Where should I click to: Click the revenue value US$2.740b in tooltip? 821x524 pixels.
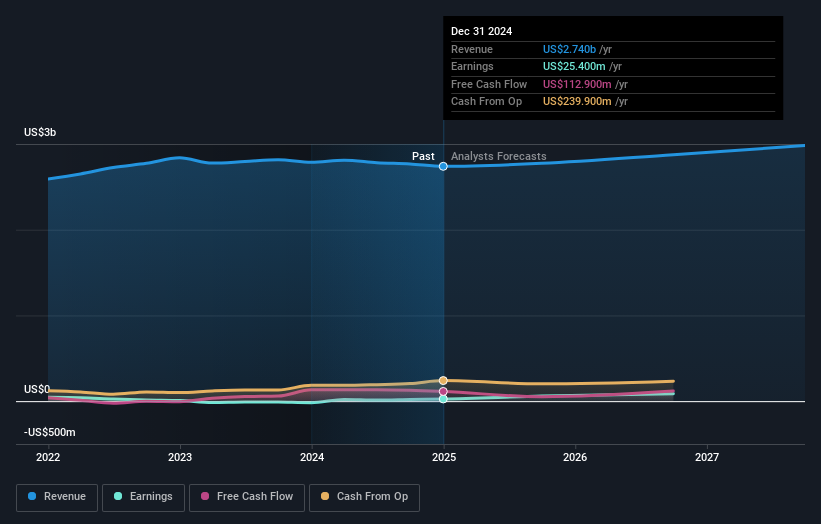click(569, 49)
